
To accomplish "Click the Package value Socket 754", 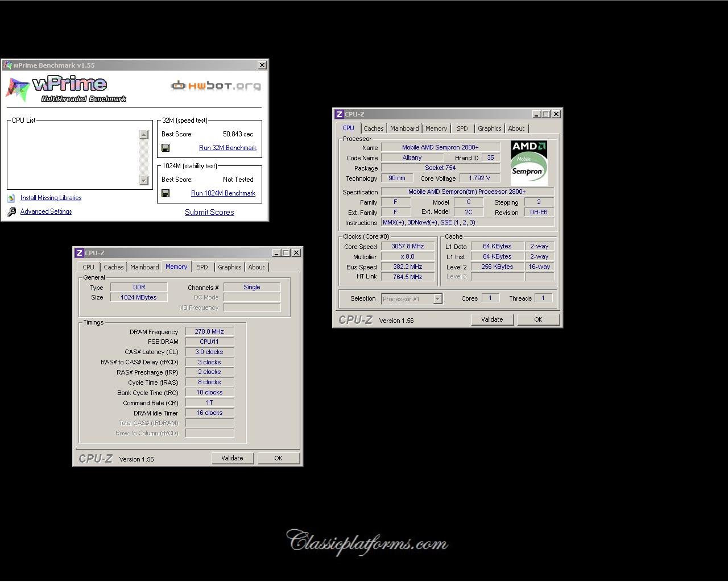I will (x=440, y=168).
